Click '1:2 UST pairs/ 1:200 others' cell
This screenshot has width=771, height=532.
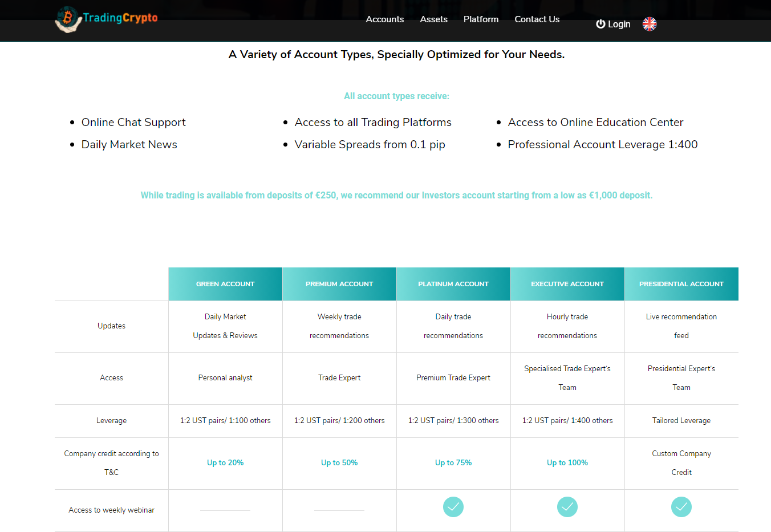coord(339,421)
